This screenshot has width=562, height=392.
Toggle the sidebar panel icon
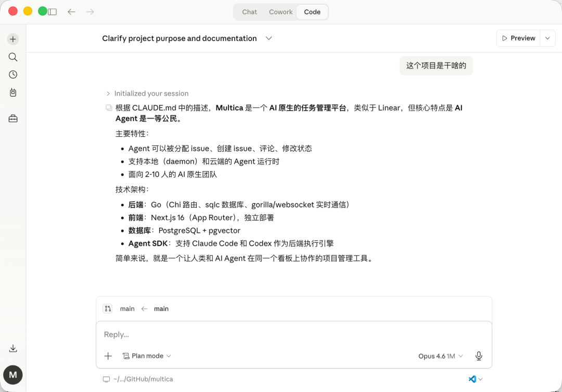coord(53,12)
